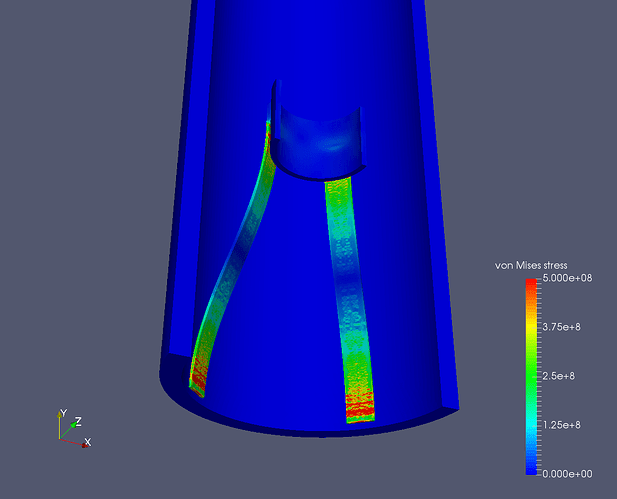Click the red high-stress base of right strip

pos(360,407)
